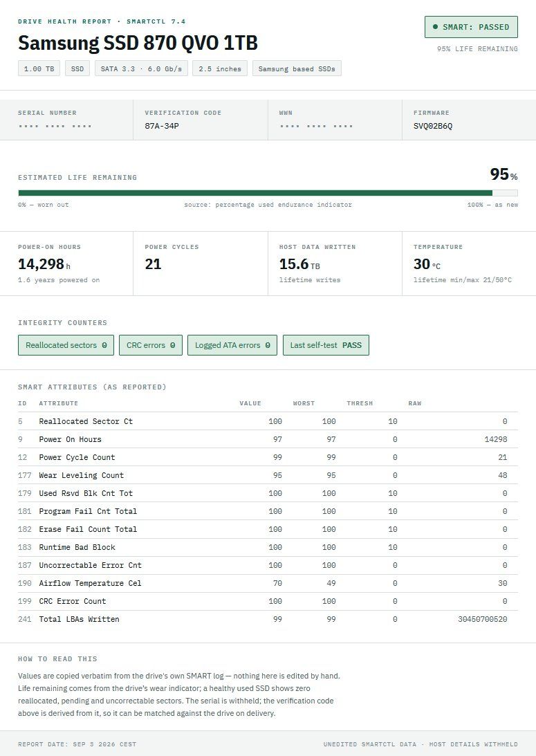The width and height of the screenshot is (536, 756).
Task: Click the RAW column header
Action: 414,403
